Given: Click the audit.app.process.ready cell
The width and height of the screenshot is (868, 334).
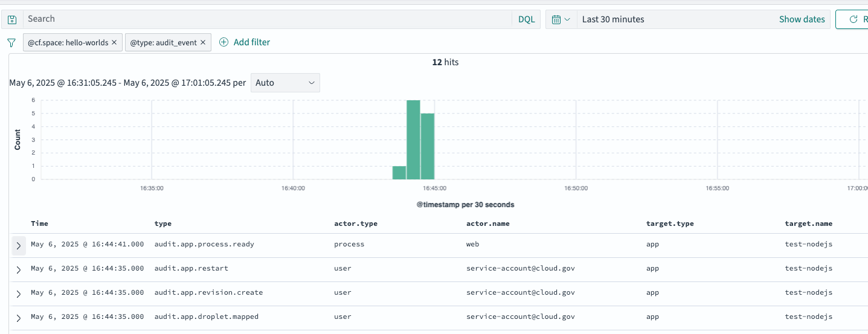Looking at the screenshot, I should pyautogui.click(x=204, y=245).
